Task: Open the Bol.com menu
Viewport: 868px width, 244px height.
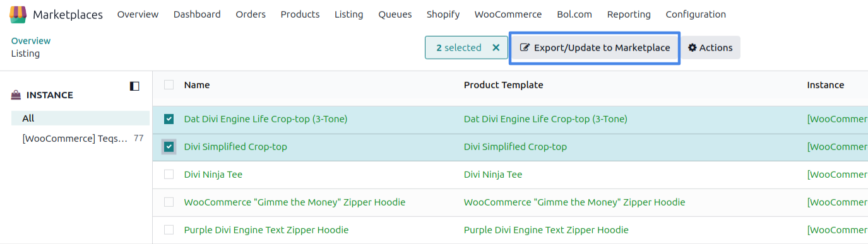Action: point(574,15)
